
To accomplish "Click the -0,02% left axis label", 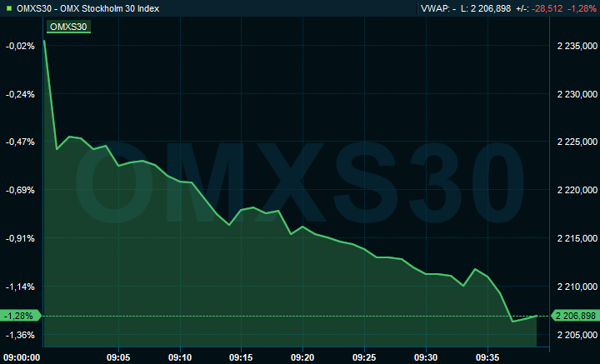I will [20, 46].
